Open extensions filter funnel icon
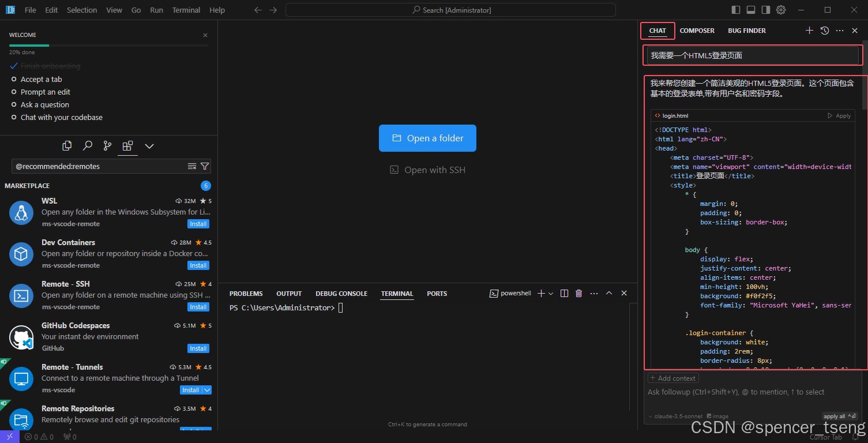The height and width of the screenshot is (443, 868). pyautogui.click(x=204, y=166)
